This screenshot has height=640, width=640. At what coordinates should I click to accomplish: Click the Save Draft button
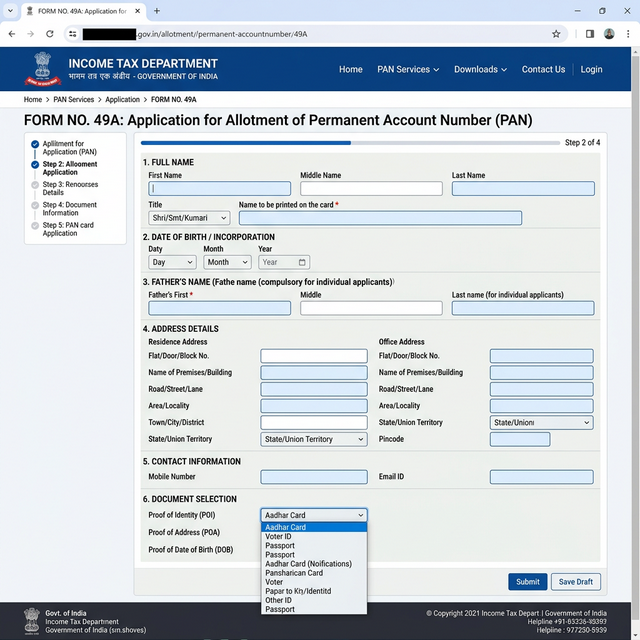tap(576, 582)
